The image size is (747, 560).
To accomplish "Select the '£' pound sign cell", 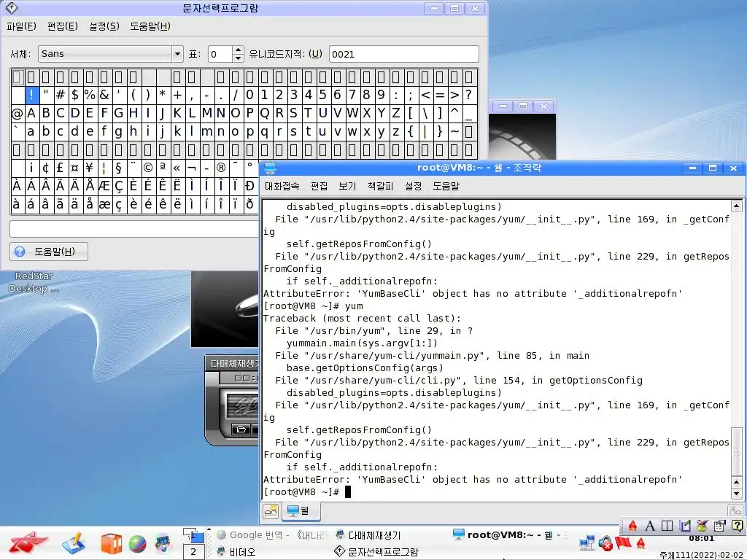I will coord(61,168).
